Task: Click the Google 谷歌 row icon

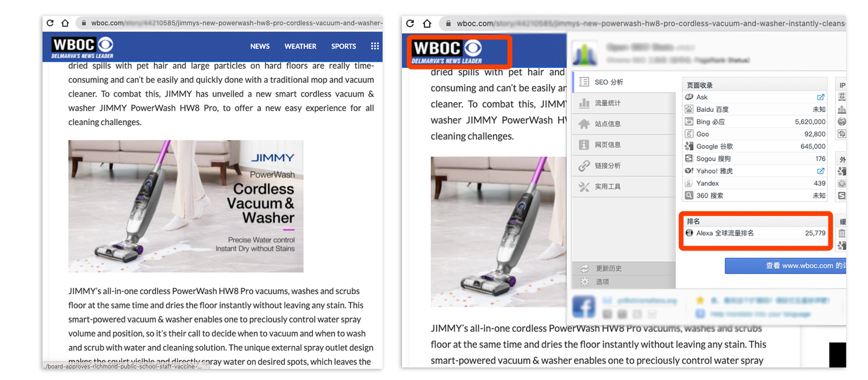Action: tap(689, 147)
